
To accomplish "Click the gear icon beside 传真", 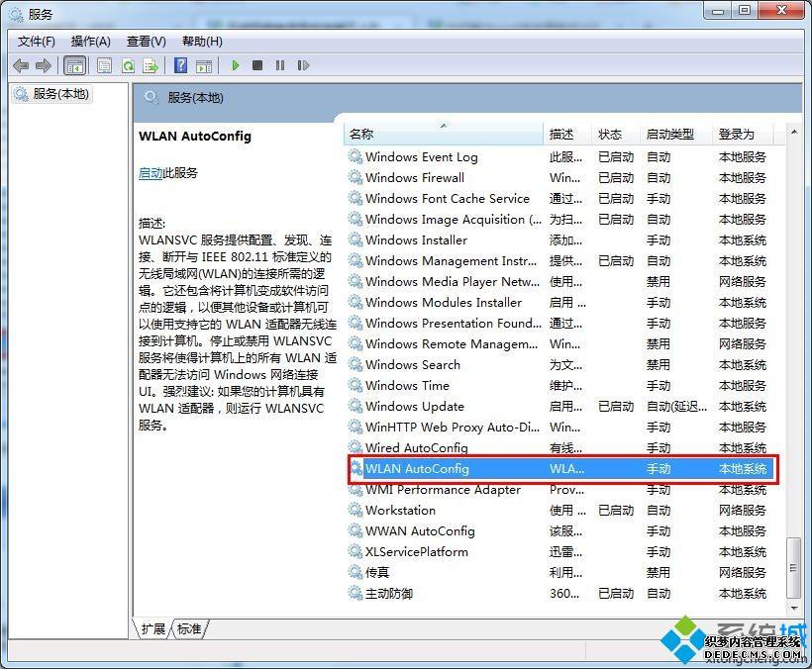I will point(355,572).
